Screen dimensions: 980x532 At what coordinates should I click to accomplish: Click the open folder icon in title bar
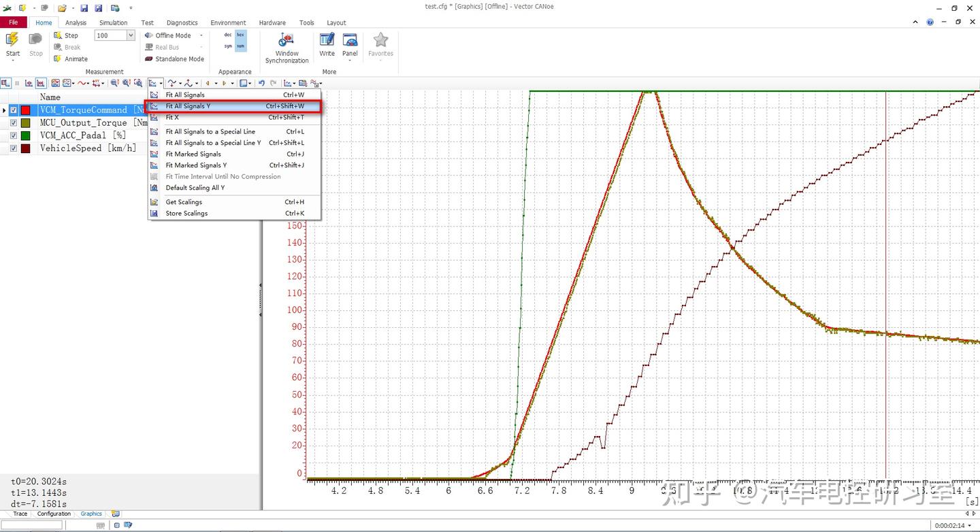pos(62,8)
